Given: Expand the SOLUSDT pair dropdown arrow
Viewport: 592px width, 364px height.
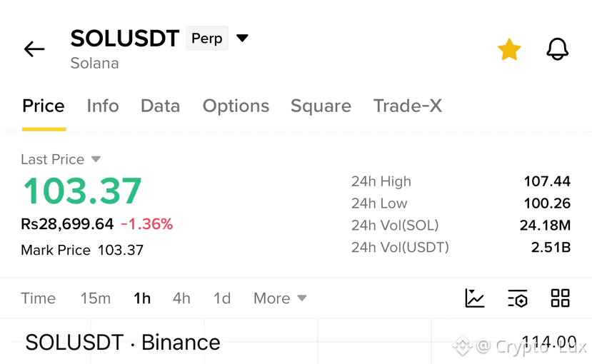Looking at the screenshot, I should [242, 38].
